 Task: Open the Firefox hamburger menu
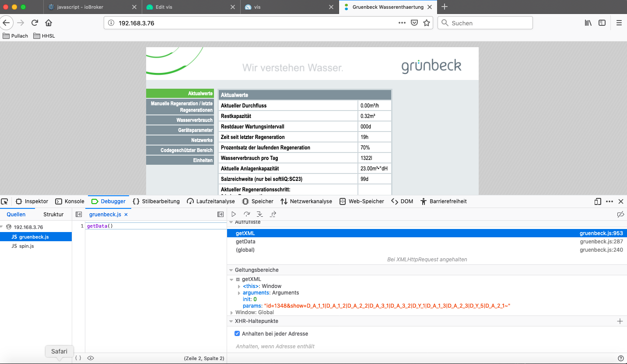pos(619,23)
